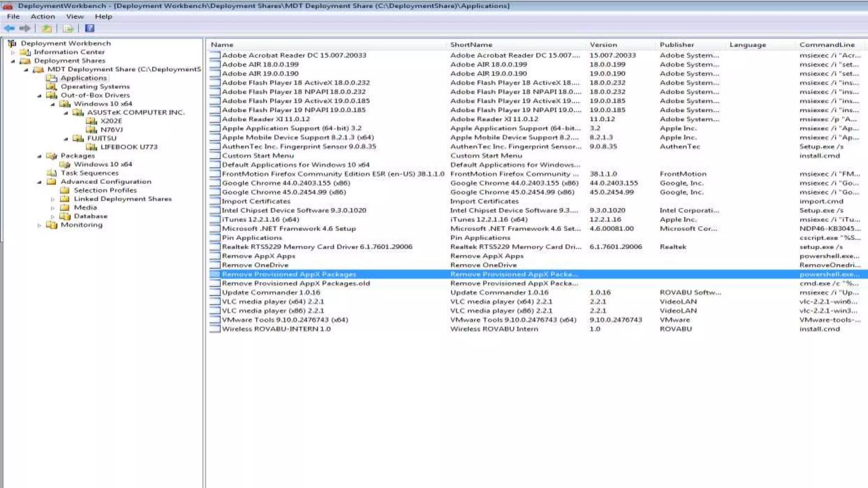Select the Remove AppX Apps row

tap(537, 256)
